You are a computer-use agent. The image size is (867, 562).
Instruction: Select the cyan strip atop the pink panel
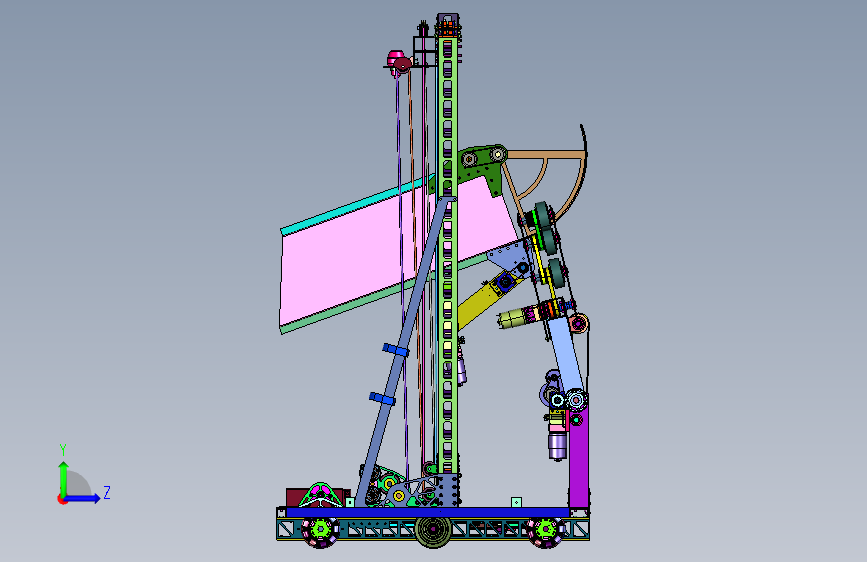pyautogui.click(x=357, y=204)
